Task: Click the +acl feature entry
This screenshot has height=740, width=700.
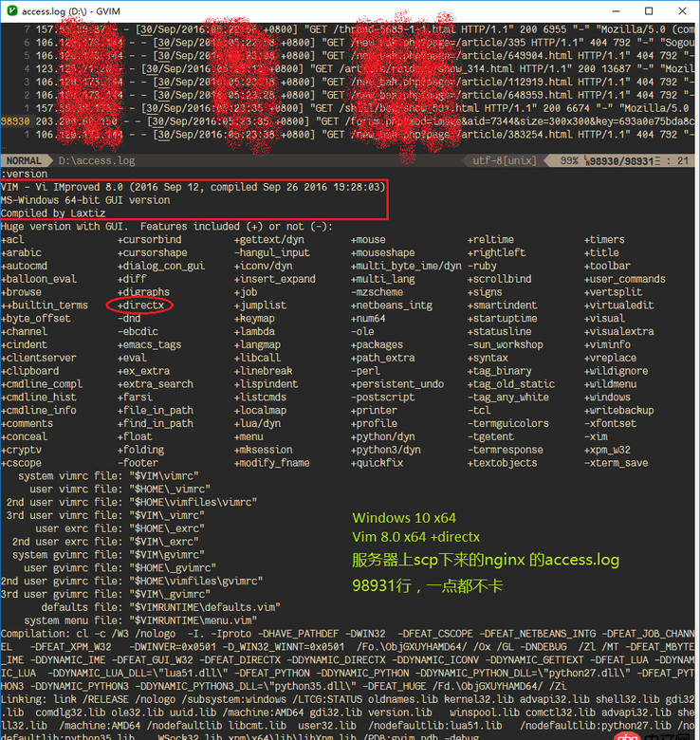Action: (12, 240)
